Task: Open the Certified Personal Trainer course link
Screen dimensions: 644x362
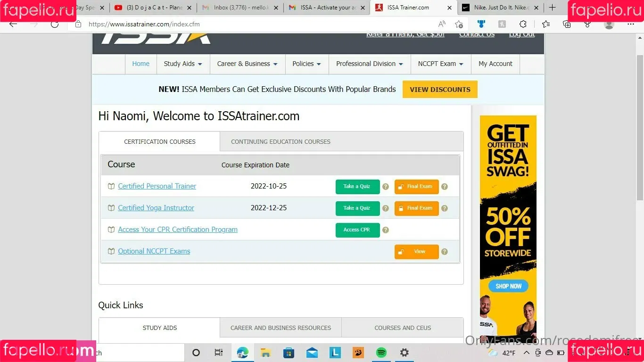Action: tap(157, 186)
